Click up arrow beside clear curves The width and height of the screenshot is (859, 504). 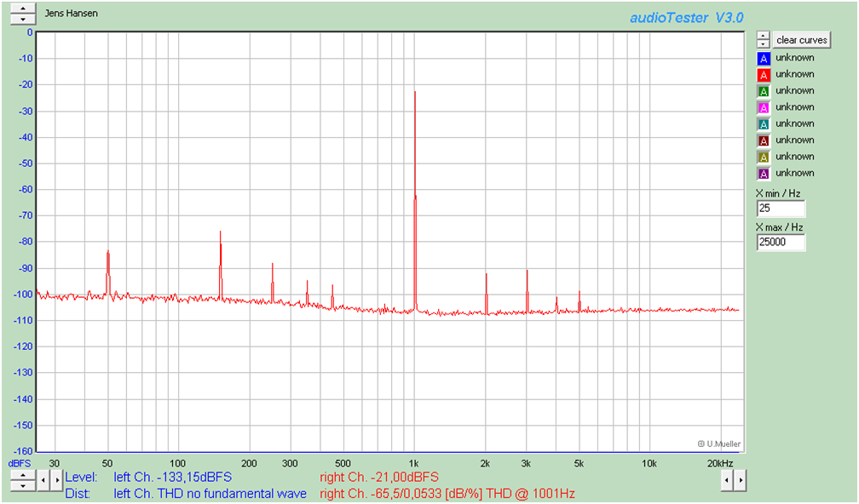(x=764, y=36)
